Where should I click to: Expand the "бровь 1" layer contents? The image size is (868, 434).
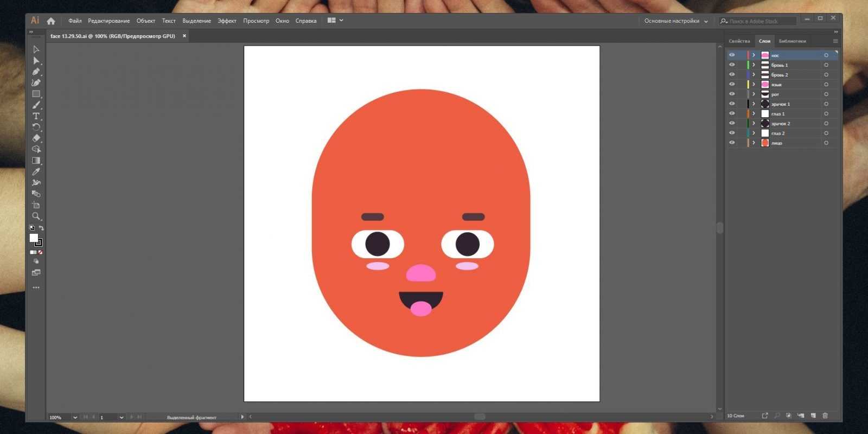pyautogui.click(x=754, y=65)
